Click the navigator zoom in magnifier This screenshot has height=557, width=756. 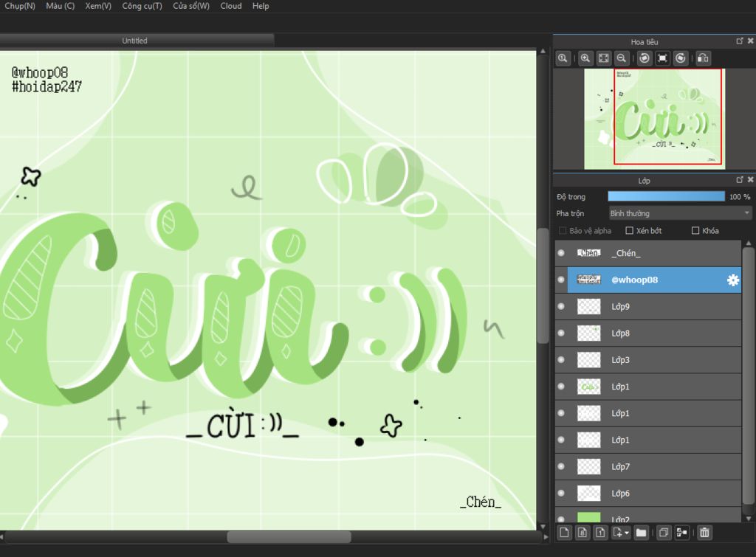pyautogui.click(x=585, y=58)
